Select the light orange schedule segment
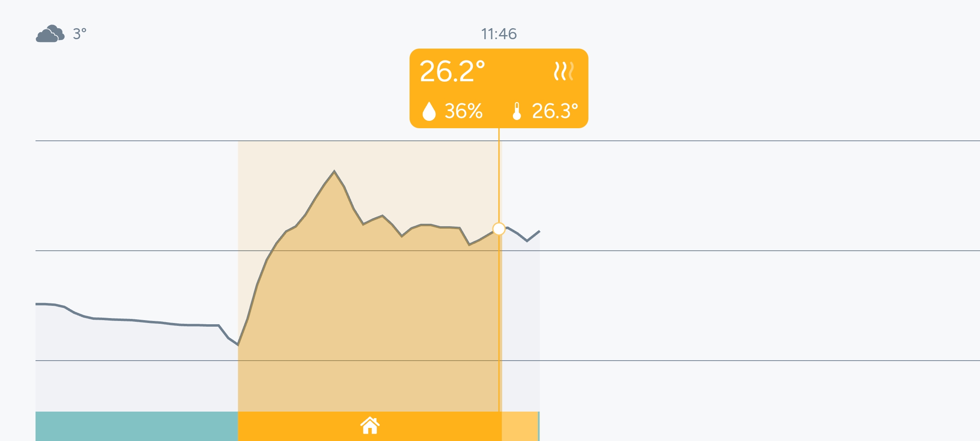This screenshot has height=441, width=980. click(x=520, y=426)
